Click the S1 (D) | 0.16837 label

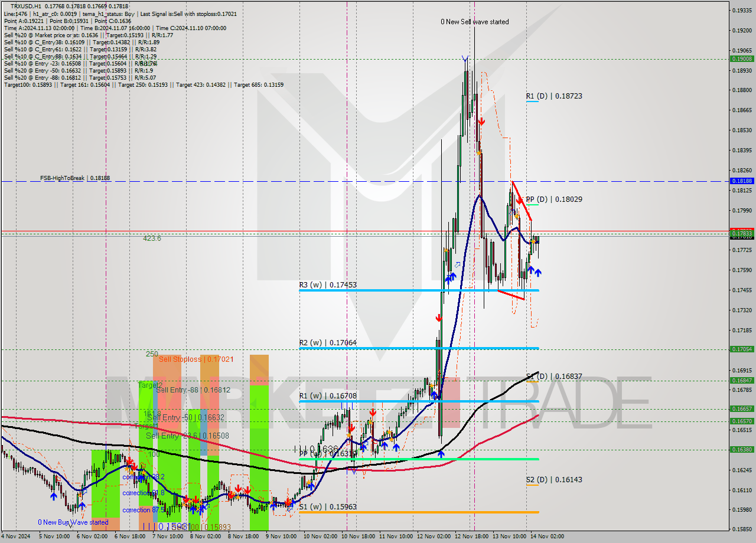pos(554,377)
